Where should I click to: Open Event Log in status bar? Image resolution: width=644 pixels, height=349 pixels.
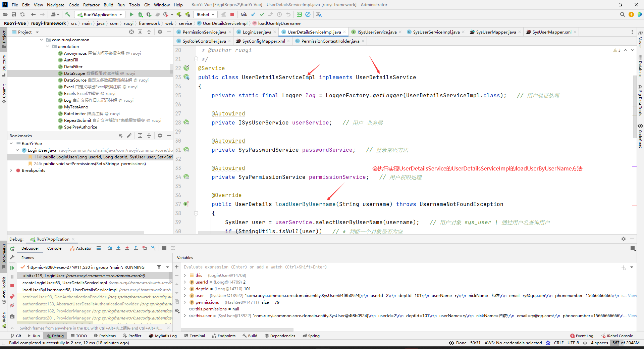582,336
